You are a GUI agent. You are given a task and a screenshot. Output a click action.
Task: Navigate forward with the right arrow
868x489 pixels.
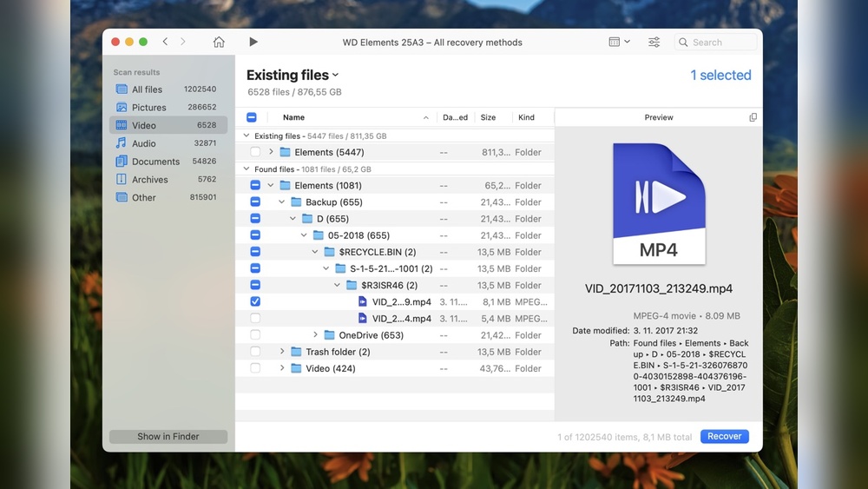pos(182,42)
